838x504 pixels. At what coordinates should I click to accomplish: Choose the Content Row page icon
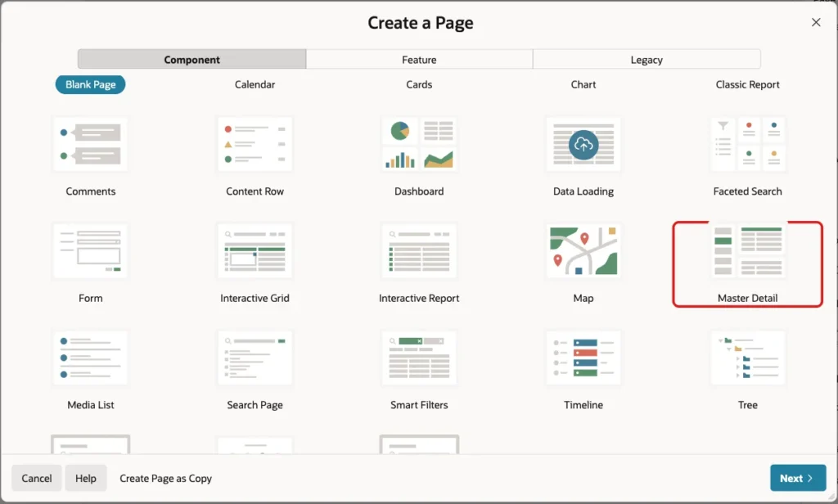pyautogui.click(x=255, y=144)
